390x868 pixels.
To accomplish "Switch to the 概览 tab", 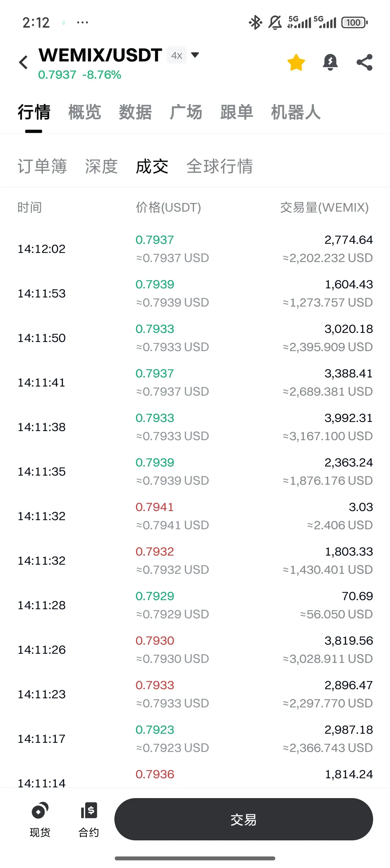I will 84,112.
